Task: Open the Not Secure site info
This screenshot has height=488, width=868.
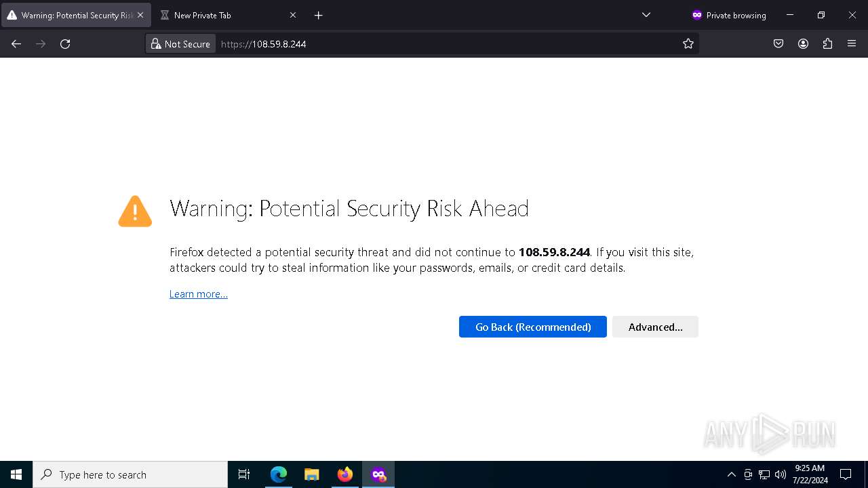Action: point(180,44)
